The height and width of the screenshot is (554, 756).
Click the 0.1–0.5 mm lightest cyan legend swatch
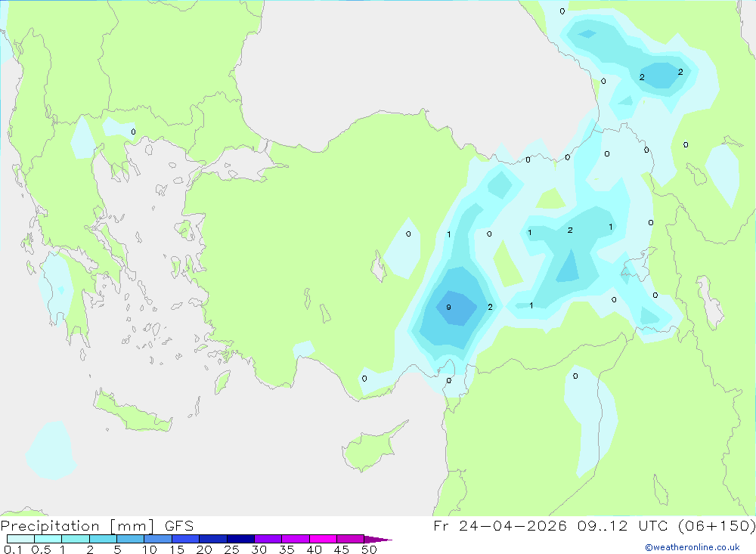pos(20,539)
